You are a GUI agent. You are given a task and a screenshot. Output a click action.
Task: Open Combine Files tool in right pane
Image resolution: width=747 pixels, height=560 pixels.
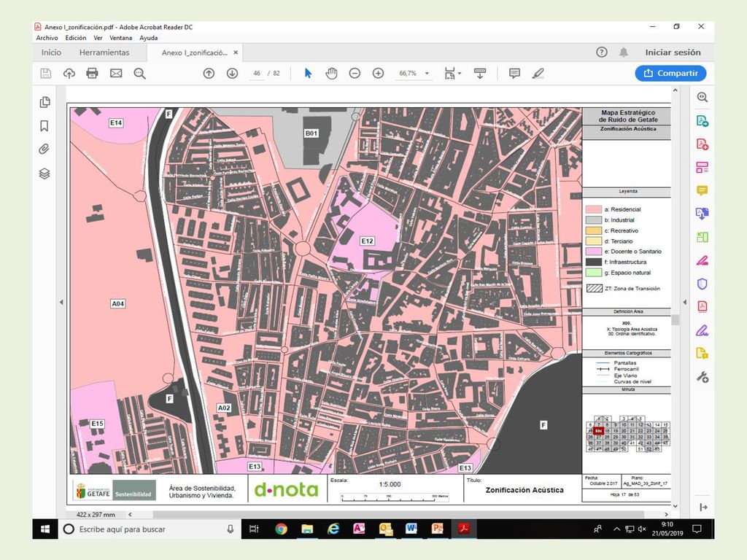pyautogui.click(x=703, y=214)
